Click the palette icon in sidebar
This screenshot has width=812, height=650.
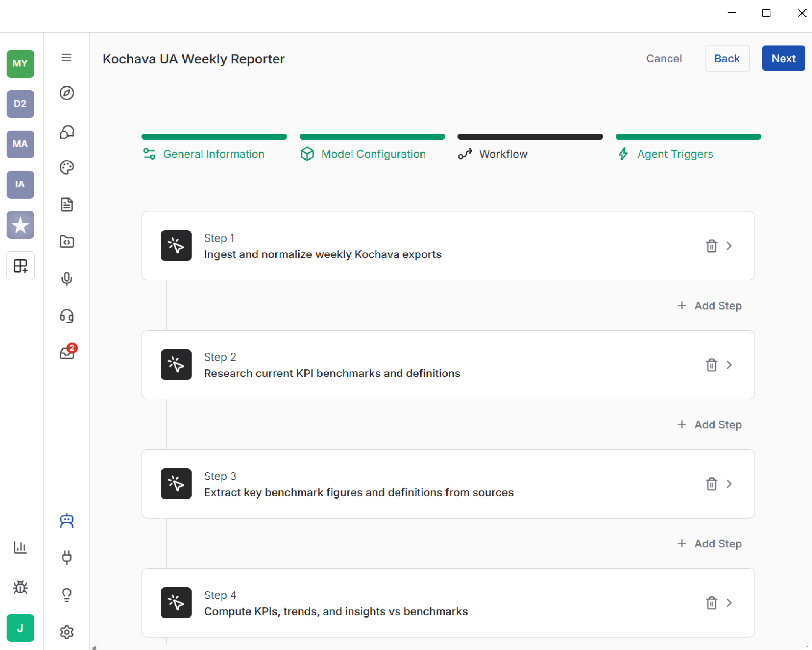click(67, 168)
